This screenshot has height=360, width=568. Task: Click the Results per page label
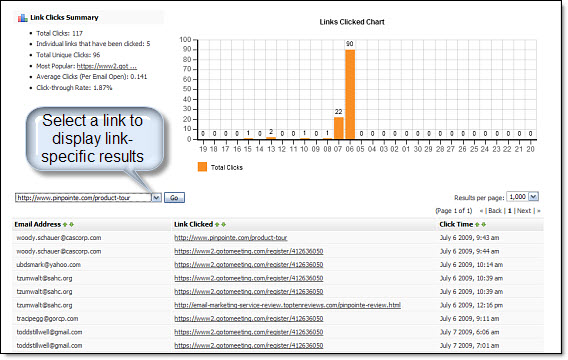(x=479, y=198)
